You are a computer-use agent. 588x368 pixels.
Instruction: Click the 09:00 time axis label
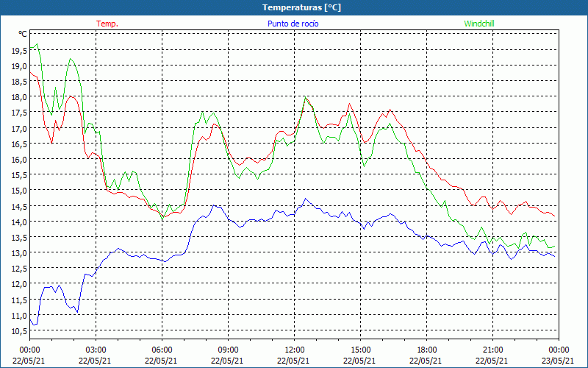pyautogui.click(x=228, y=350)
